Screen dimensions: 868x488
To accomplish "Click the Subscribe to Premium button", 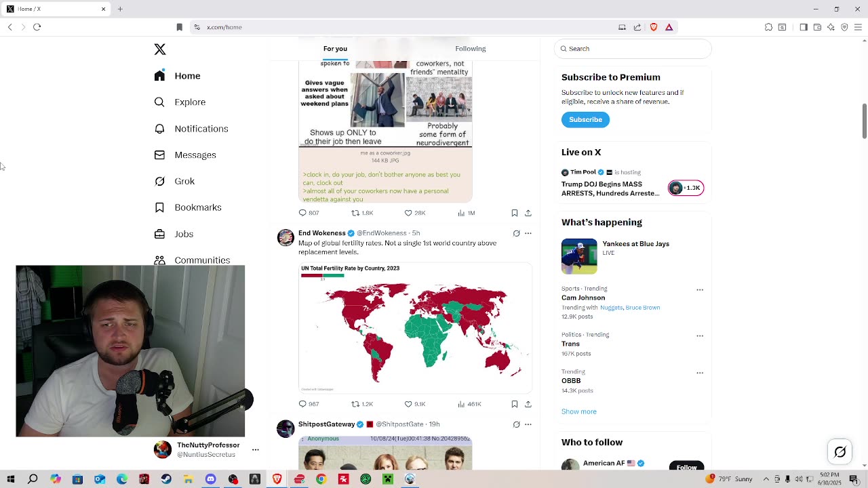I will [585, 119].
